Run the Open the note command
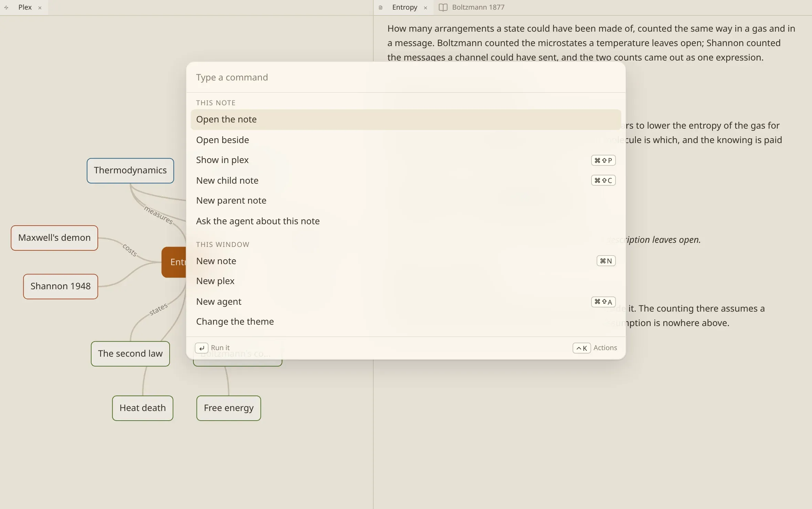 click(406, 120)
